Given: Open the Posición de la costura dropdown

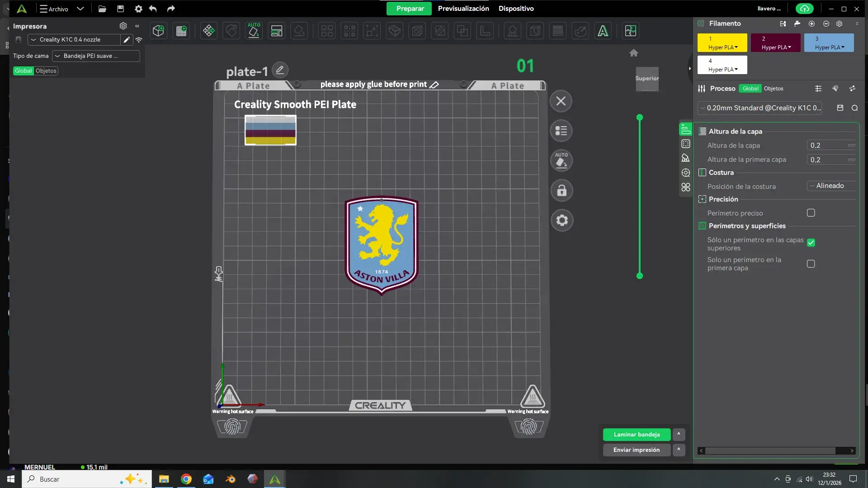Looking at the screenshot, I should click(831, 186).
